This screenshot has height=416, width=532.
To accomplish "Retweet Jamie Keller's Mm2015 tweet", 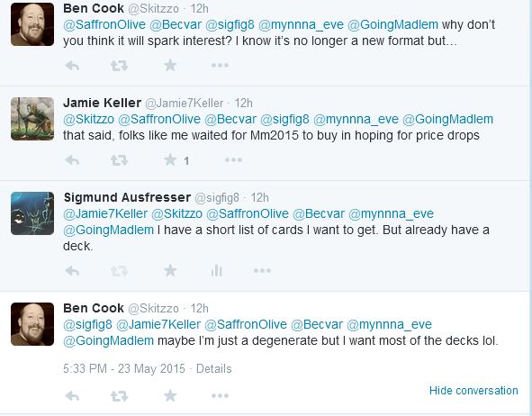I will (119, 159).
